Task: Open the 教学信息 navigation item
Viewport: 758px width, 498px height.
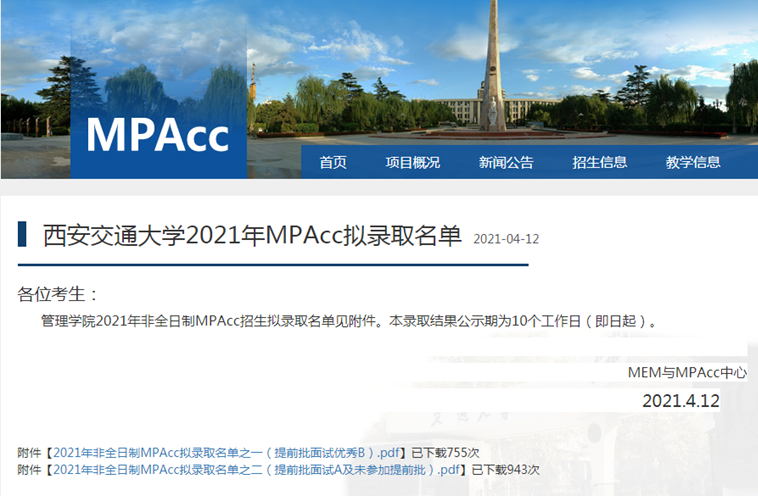Action: tap(693, 162)
